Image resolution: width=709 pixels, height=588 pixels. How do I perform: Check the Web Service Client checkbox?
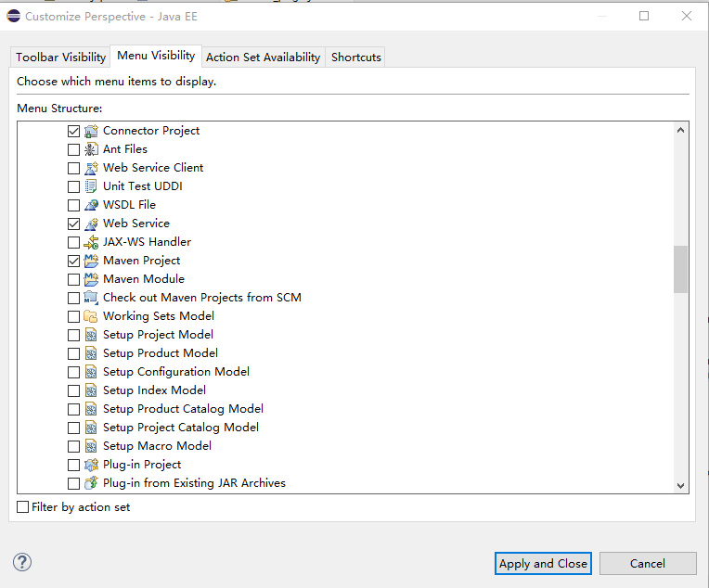tap(73, 168)
